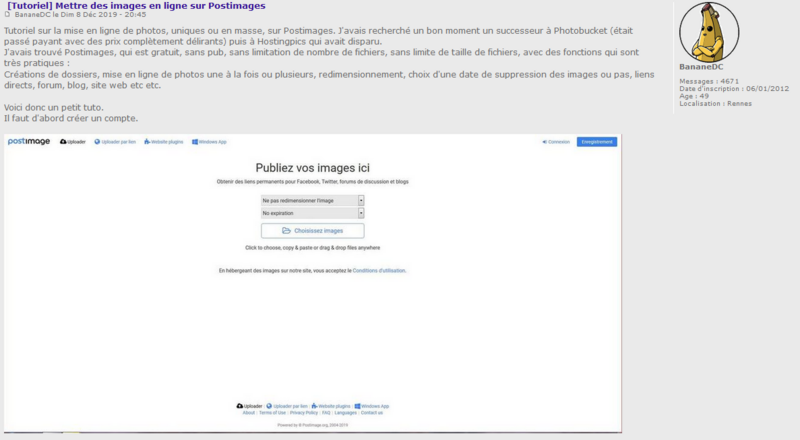
Task: Open footer 'Privacy Policy' link
Action: (x=304, y=413)
